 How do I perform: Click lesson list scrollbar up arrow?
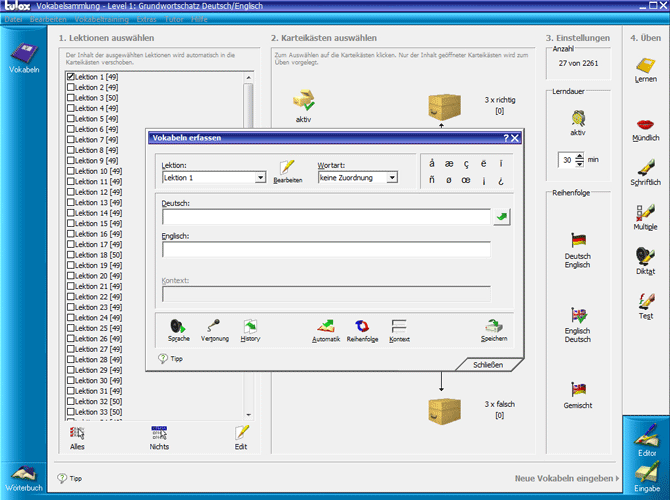click(x=248, y=77)
